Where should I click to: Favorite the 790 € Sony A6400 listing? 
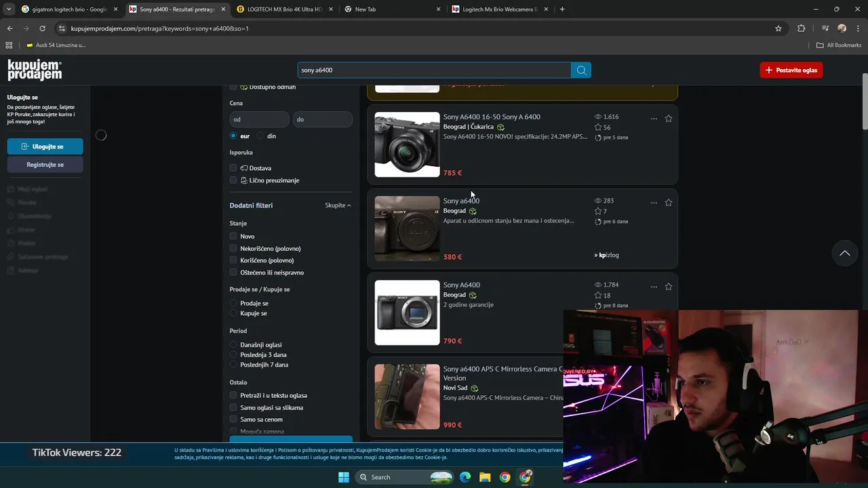coord(669,286)
